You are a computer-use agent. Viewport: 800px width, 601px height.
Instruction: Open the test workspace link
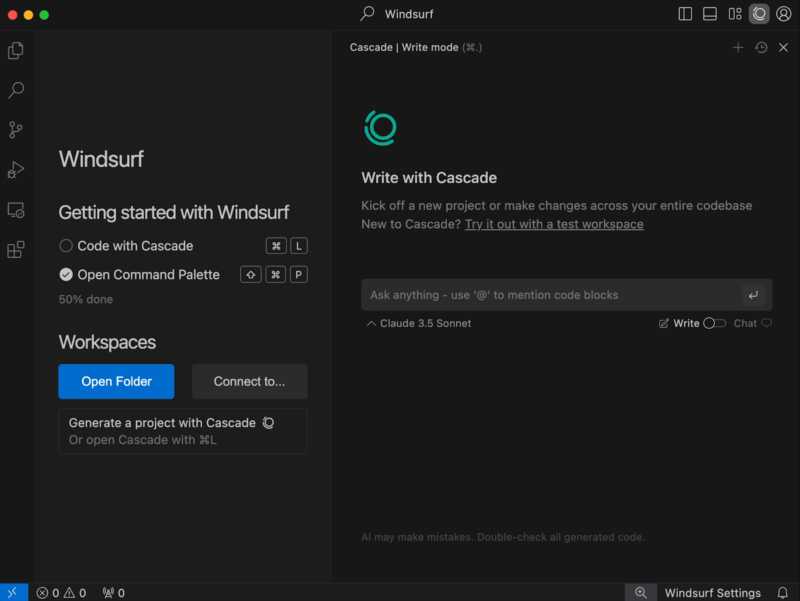[554, 224]
